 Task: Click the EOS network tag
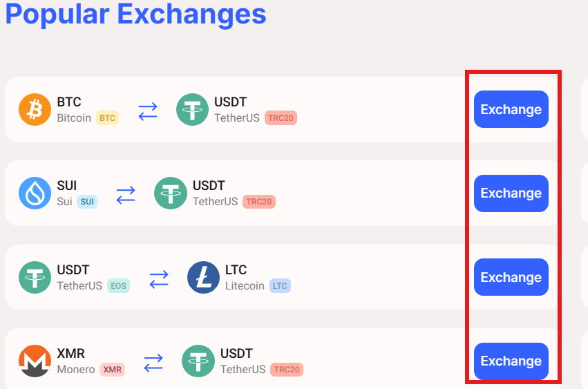[x=119, y=286]
